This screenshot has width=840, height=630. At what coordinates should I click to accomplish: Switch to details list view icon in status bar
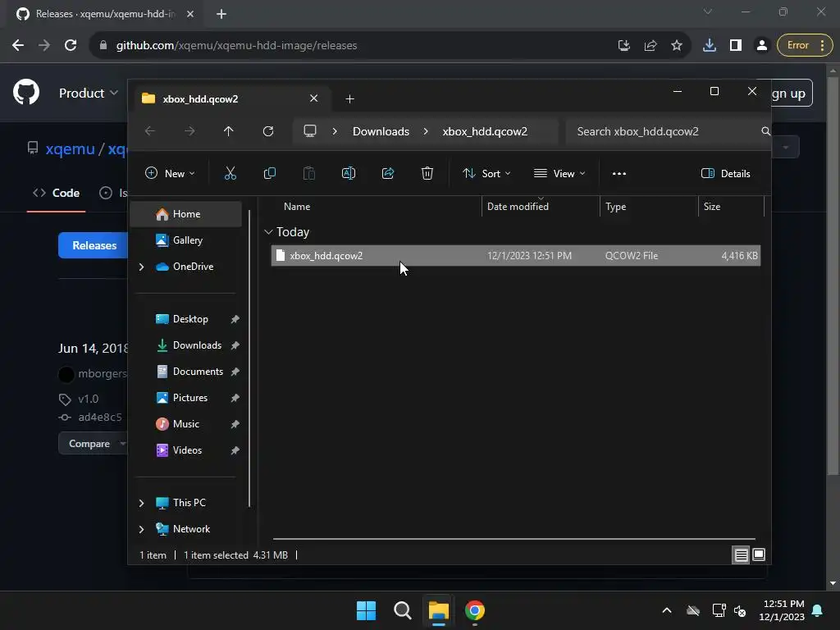741,555
